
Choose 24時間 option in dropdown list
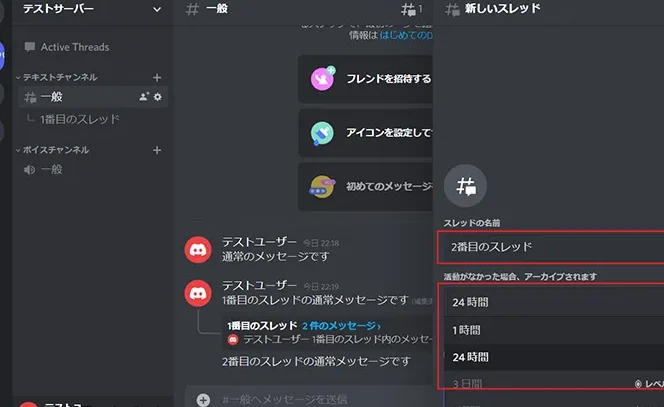(x=550, y=356)
